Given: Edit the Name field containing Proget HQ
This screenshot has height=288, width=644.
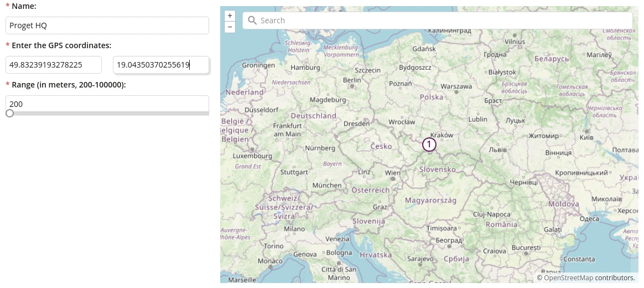Looking at the screenshot, I should point(107,25).
